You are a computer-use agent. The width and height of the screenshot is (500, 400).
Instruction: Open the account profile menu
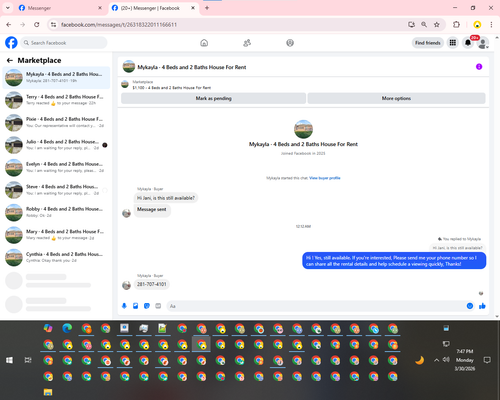pyautogui.click(x=483, y=43)
